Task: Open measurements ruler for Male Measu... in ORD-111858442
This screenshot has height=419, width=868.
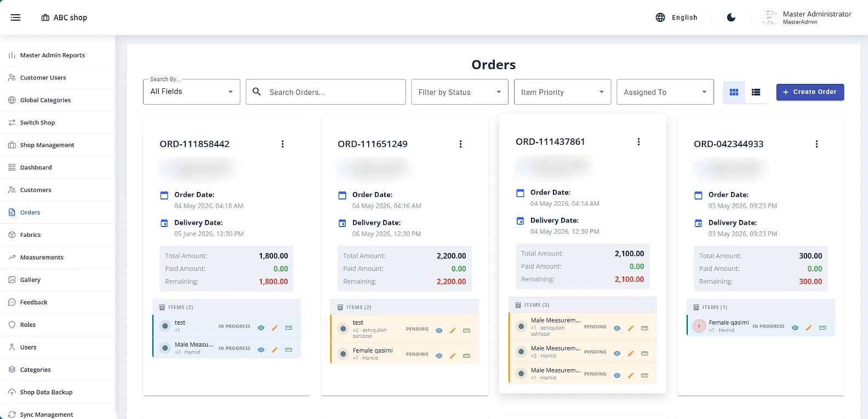Action: pos(288,349)
